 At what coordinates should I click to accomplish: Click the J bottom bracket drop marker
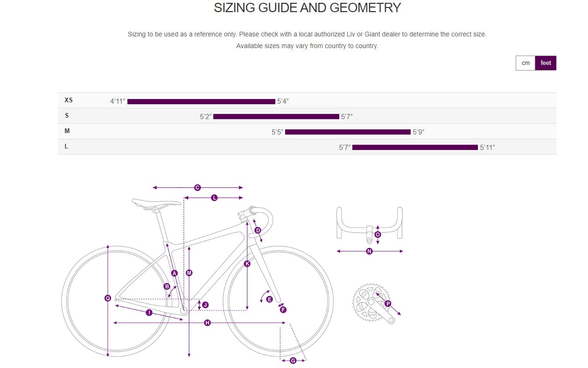[x=205, y=305]
